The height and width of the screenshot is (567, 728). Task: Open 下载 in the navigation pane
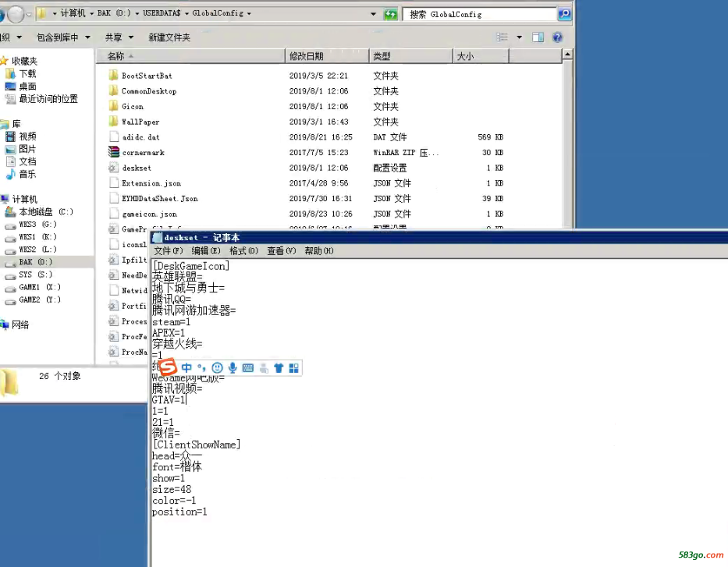(27, 73)
